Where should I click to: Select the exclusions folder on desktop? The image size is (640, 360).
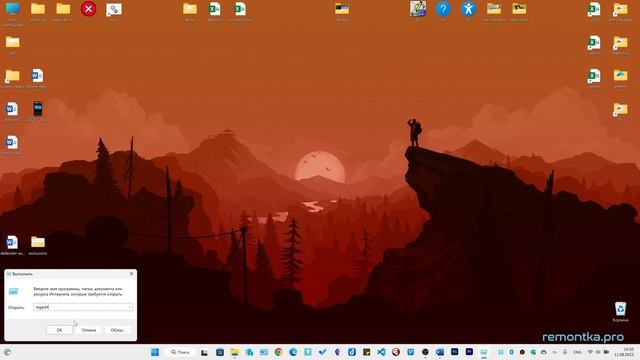pos(38,245)
